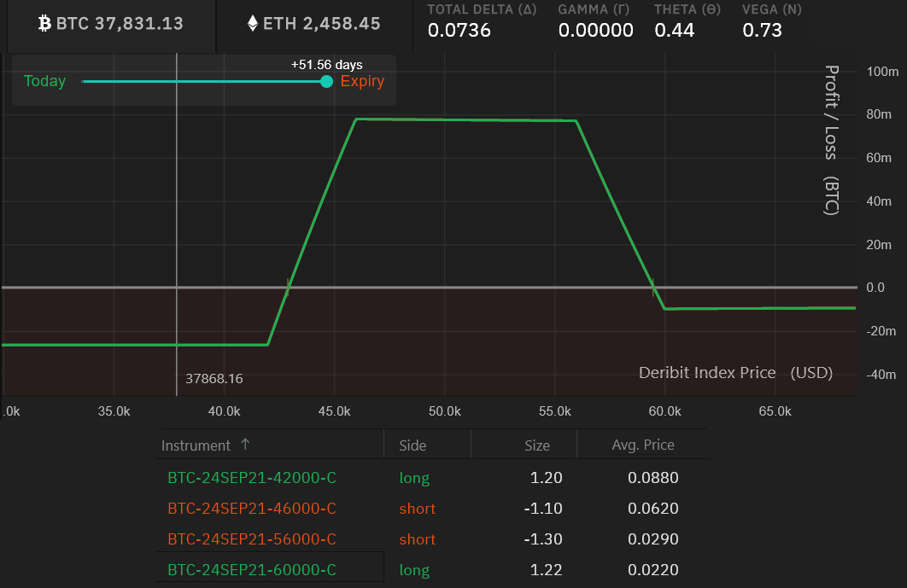907x588 pixels.
Task: Select the Expiry label on the slider
Action: pos(362,82)
